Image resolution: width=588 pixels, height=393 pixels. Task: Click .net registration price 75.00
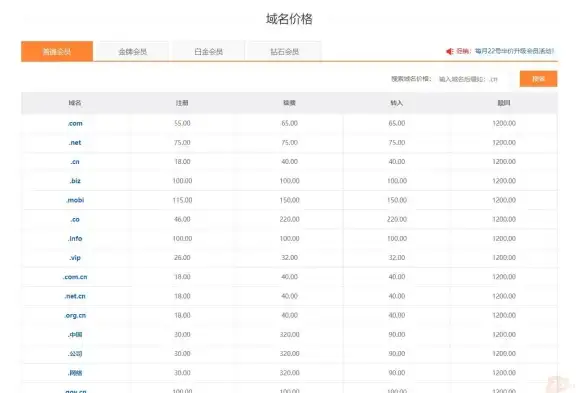182,142
